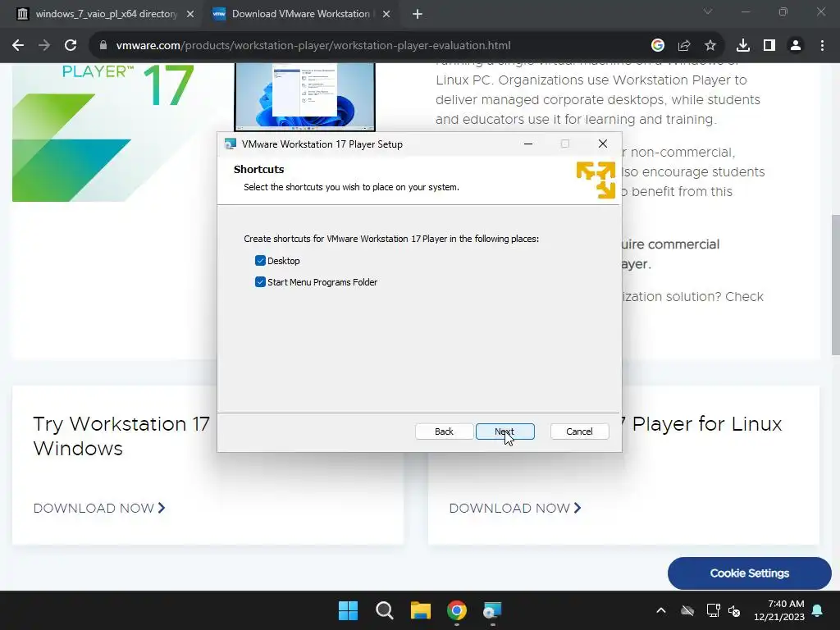Click the OneDrive cloud tray icon
840x630 pixels.
[687, 610]
